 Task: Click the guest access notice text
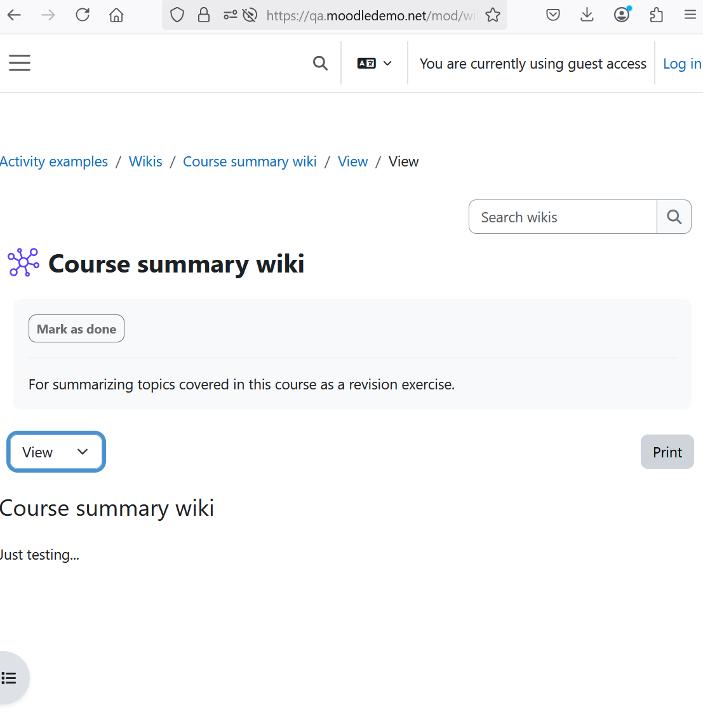coord(533,64)
